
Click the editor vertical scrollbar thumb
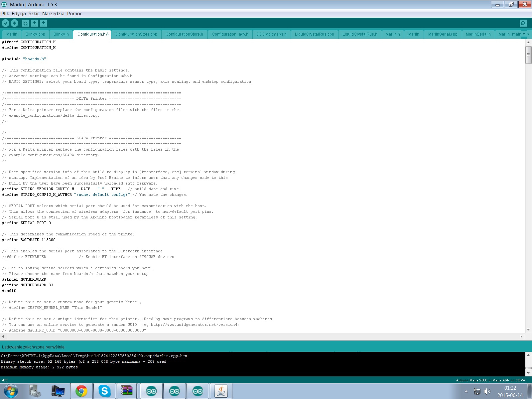(x=528, y=55)
